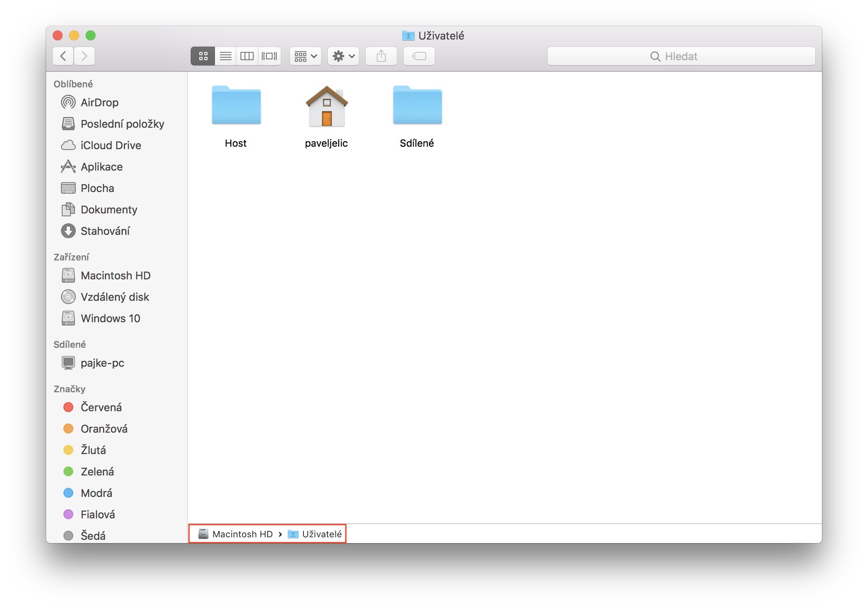Click Uživatelé in the path bar
The image size is (868, 609).
coord(322,534)
